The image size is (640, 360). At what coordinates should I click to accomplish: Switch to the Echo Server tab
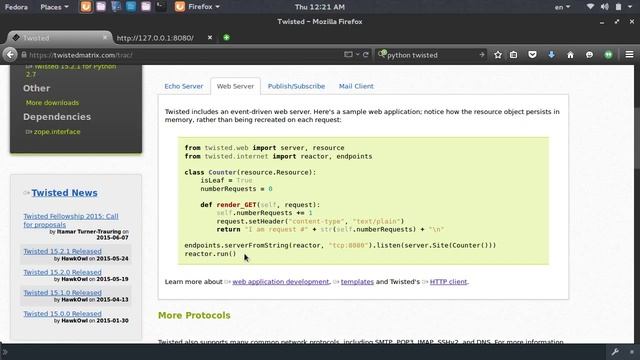click(184, 86)
